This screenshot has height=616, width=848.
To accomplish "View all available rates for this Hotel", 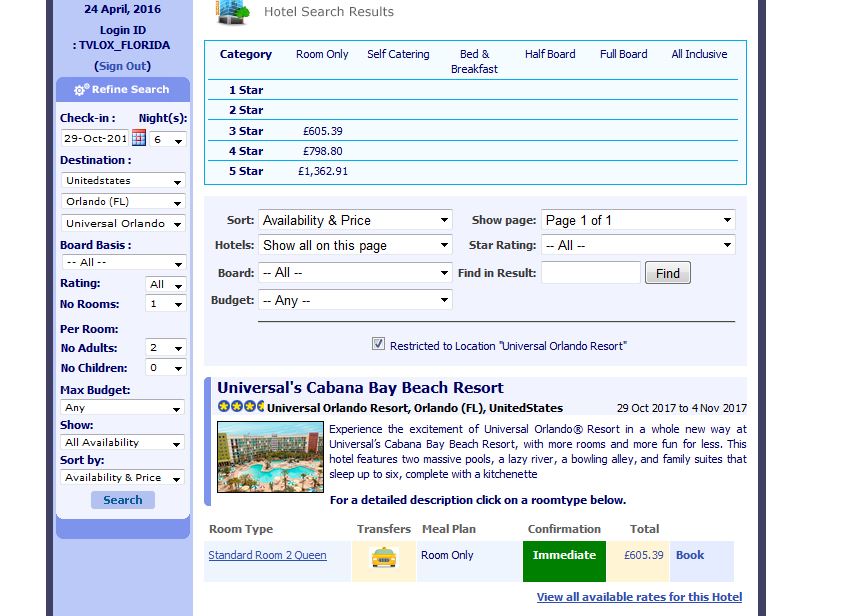I will pyautogui.click(x=639, y=597).
